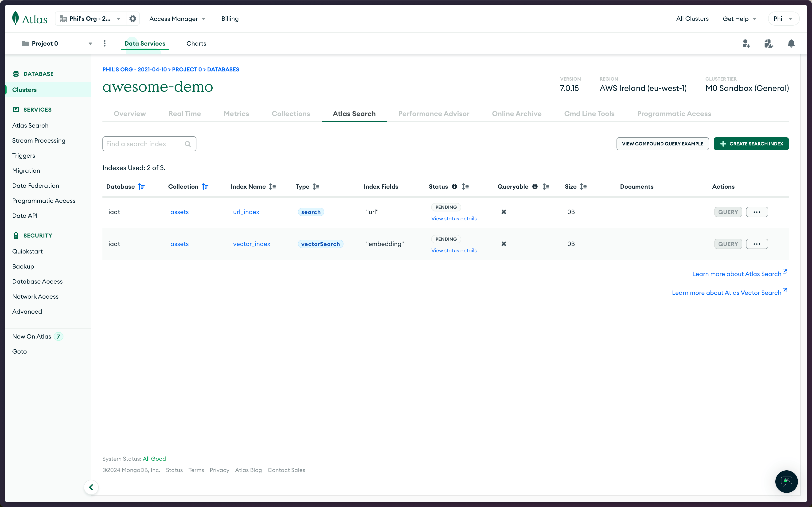812x507 pixels.
Task: Open the Get Help dropdown
Action: point(739,18)
